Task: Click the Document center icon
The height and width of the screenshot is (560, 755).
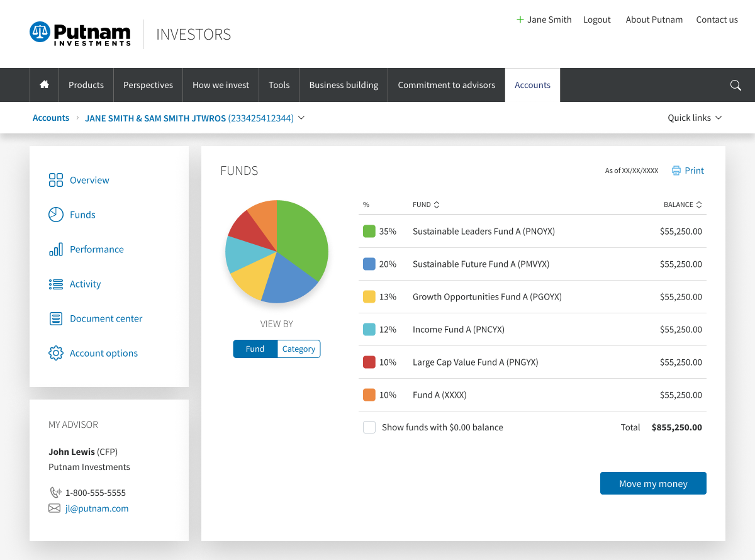Action: click(x=55, y=318)
